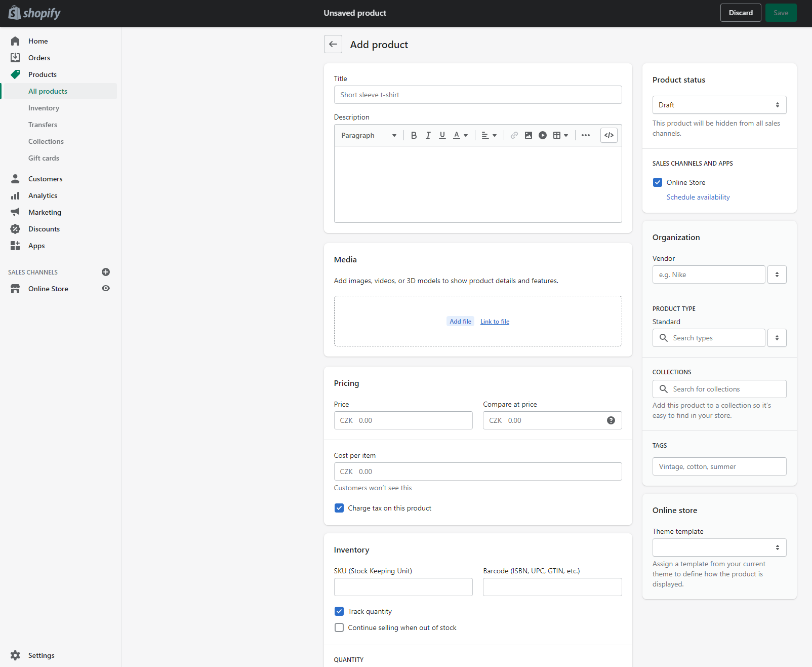Click Add file in the Media section
This screenshot has width=812, height=667.
point(460,321)
